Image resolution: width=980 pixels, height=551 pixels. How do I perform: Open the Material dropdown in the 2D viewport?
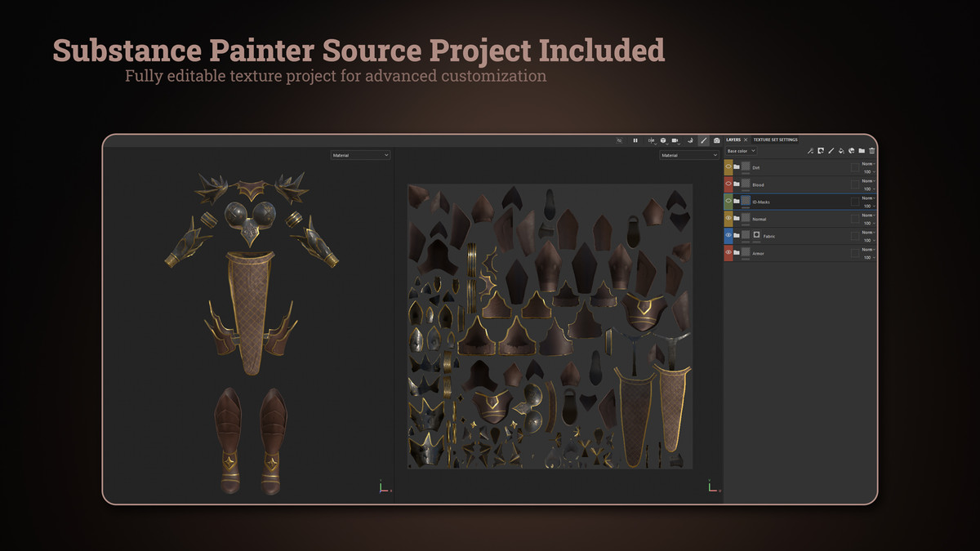[689, 155]
